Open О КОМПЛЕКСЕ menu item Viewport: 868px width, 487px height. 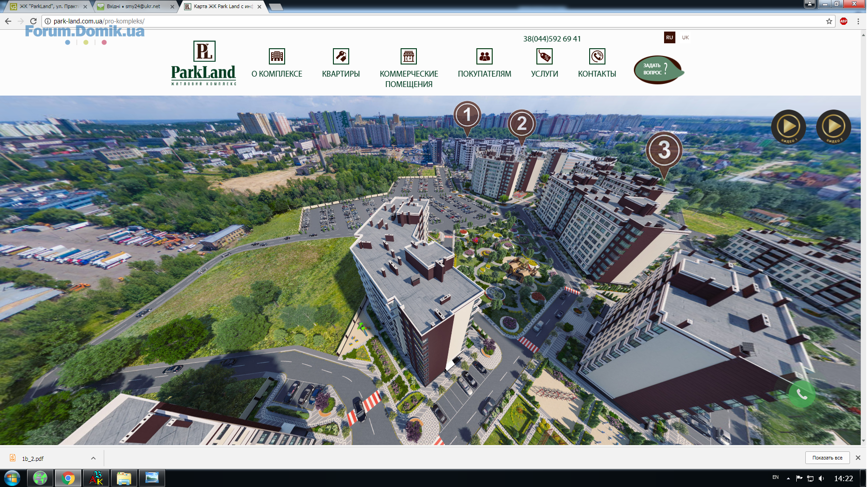[277, 74]
